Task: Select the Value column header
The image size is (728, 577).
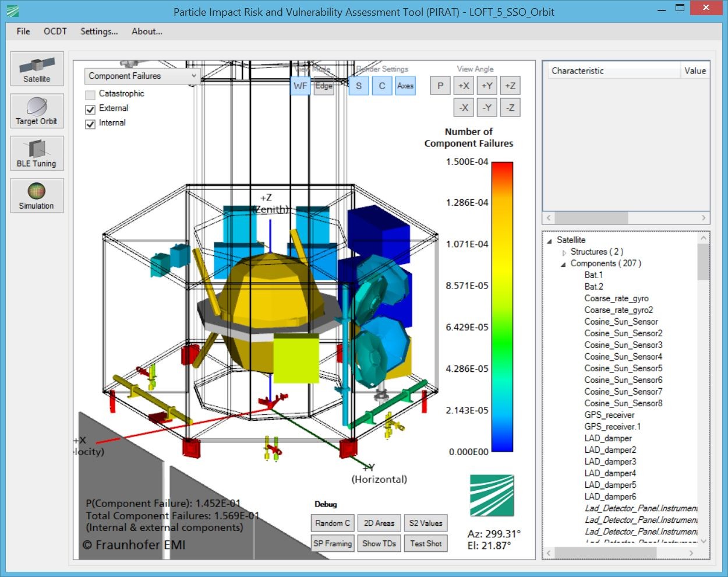Action: (695, 71)
